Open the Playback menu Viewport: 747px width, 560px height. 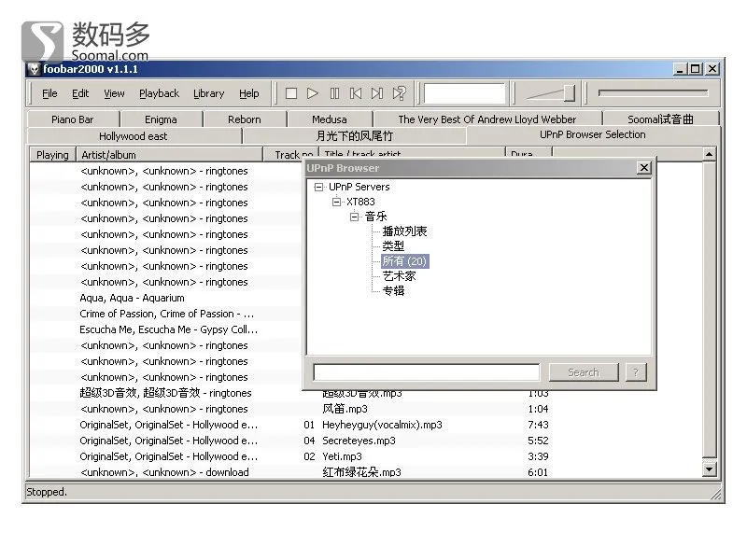tap(159, 93)
